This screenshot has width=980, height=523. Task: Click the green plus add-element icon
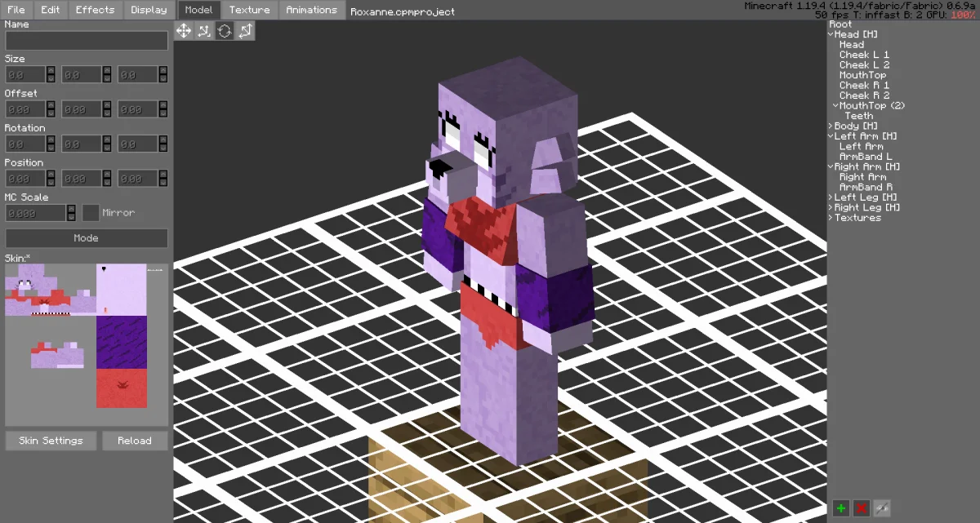pos(840,507)
